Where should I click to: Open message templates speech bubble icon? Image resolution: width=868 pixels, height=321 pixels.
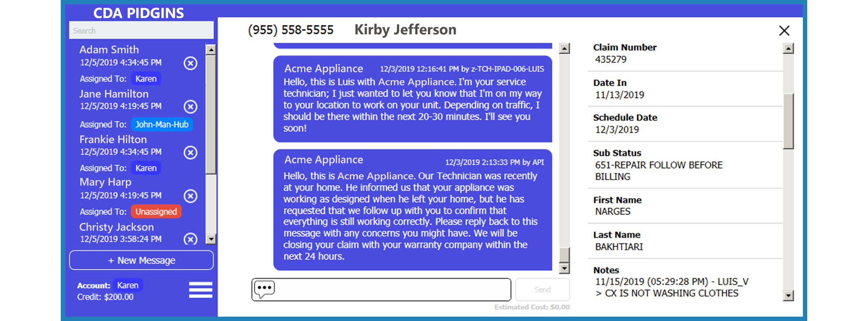click(x=264, y=289)
